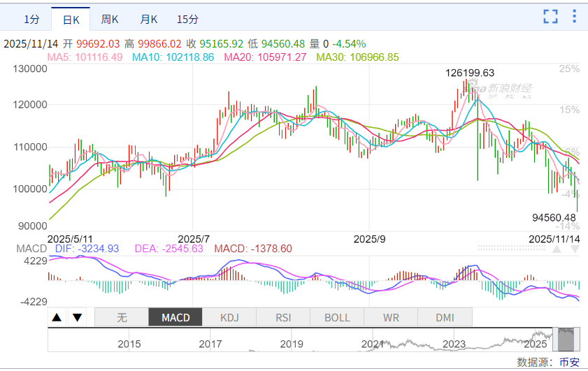Show the BOLL indicator
The image size is (588, 371).
pos(337,318)
